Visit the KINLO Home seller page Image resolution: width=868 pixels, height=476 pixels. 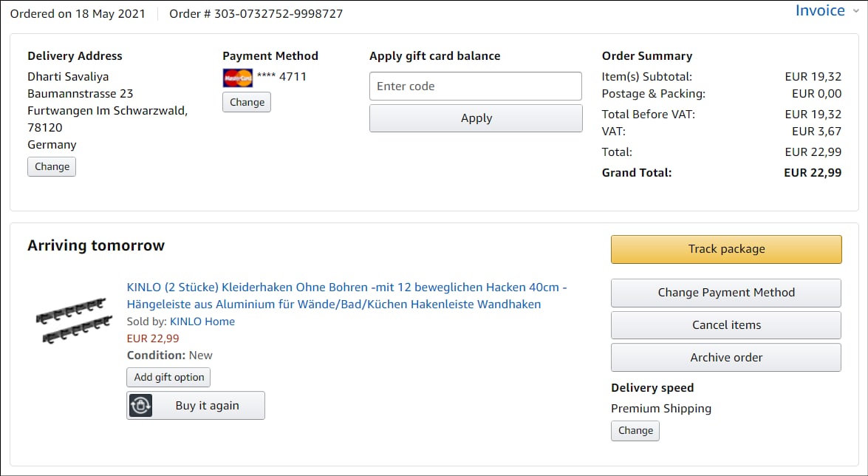(x=202, y=322)
